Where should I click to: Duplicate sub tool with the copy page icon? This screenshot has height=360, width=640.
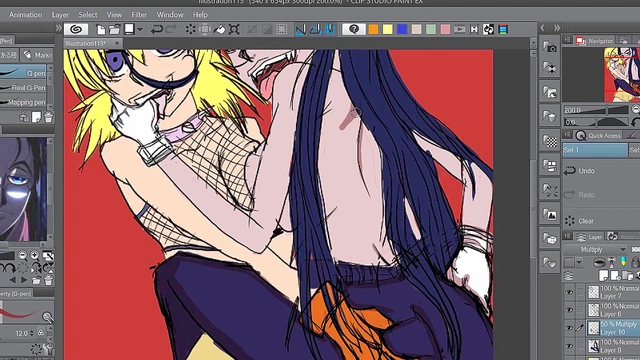[36, 118]
